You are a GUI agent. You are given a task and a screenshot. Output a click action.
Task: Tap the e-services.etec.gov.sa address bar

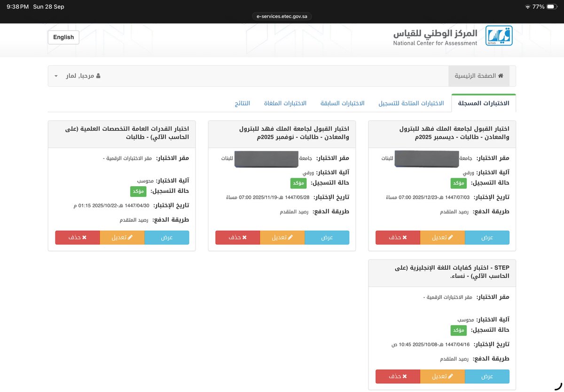(282, 16)
